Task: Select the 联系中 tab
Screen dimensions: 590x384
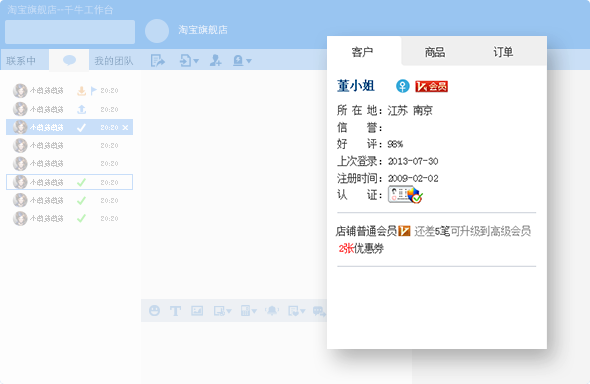Action: click(21, 60)
